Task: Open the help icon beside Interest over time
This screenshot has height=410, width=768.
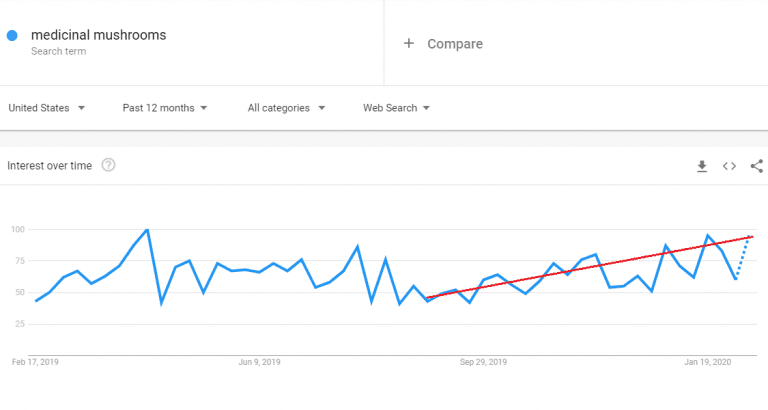Action: (x=108, y=165)
